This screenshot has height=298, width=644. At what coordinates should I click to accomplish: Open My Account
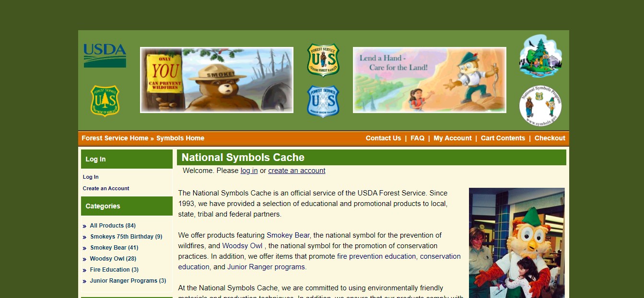tap(453, 138)
